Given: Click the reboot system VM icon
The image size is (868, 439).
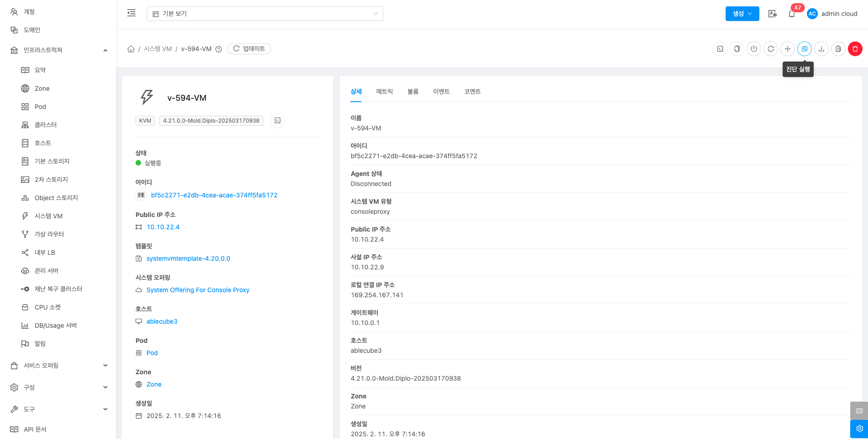Looking at the screenshot, I should pyautogui.click(x=770, y=49).
